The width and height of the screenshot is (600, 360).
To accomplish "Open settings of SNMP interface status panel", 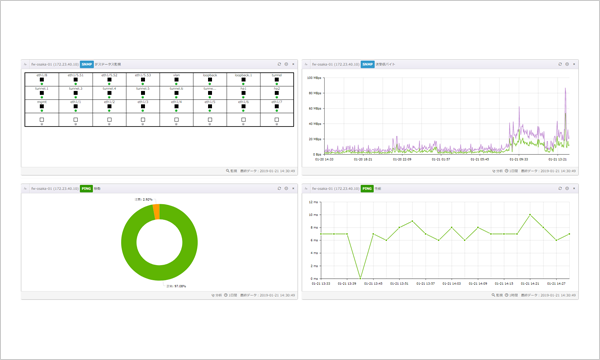I will (x=286, y=64).
